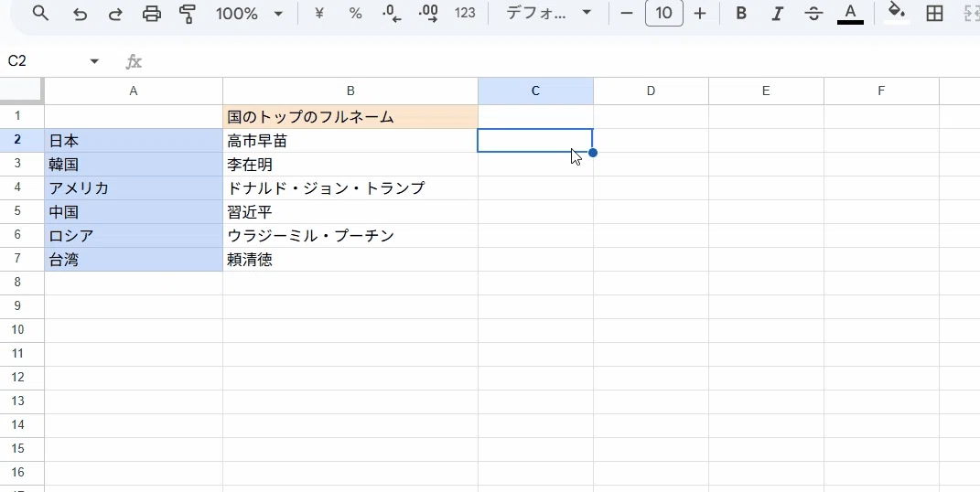This screenshot has height=492, width=980.
Task: Click the select-all corner box
Action: (22, 91)
